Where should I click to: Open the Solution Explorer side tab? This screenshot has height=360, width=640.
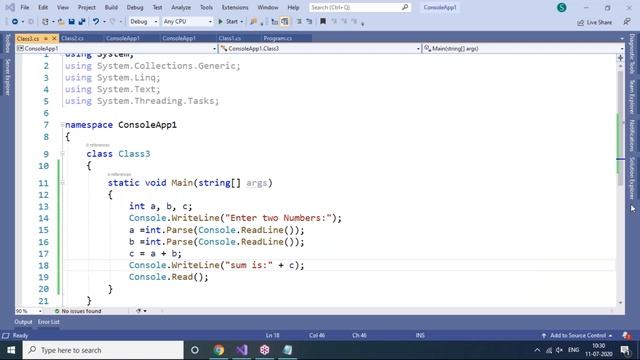coord(632,178)
